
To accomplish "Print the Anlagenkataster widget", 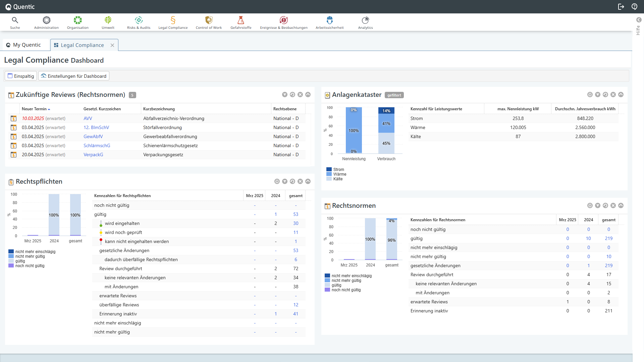I will pos(590,95).
